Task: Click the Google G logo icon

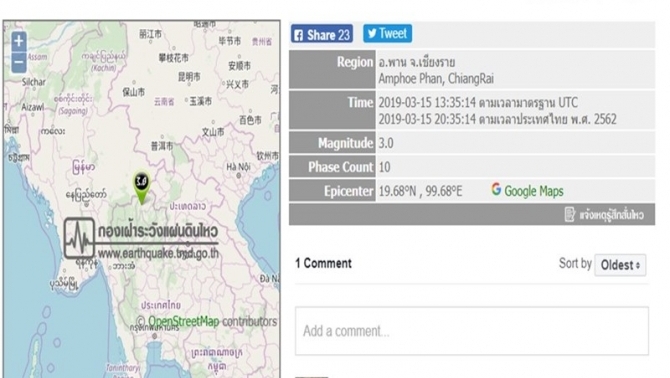Action: (496, 189)
